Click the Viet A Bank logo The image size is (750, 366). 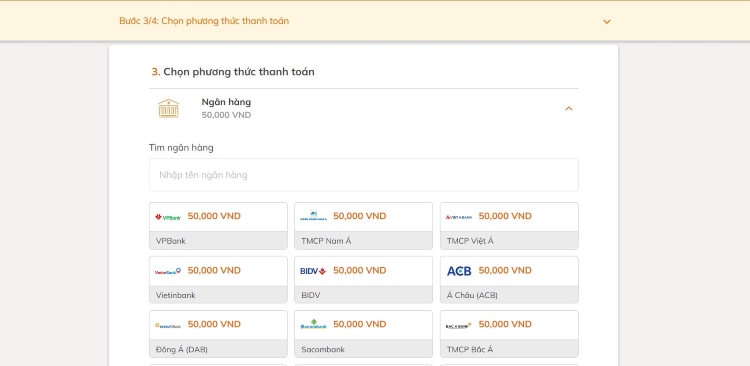(459, 217)
